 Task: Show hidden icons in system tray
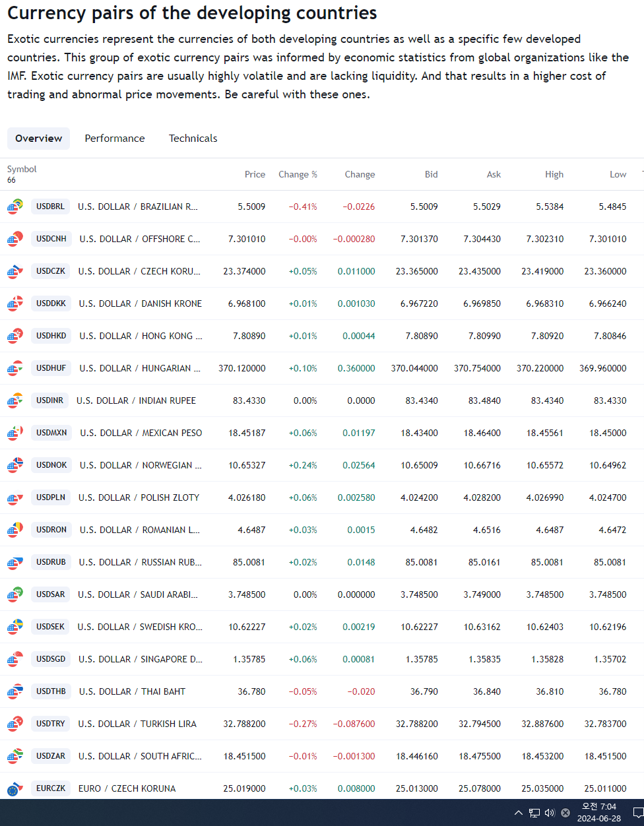tap(519, 813)
